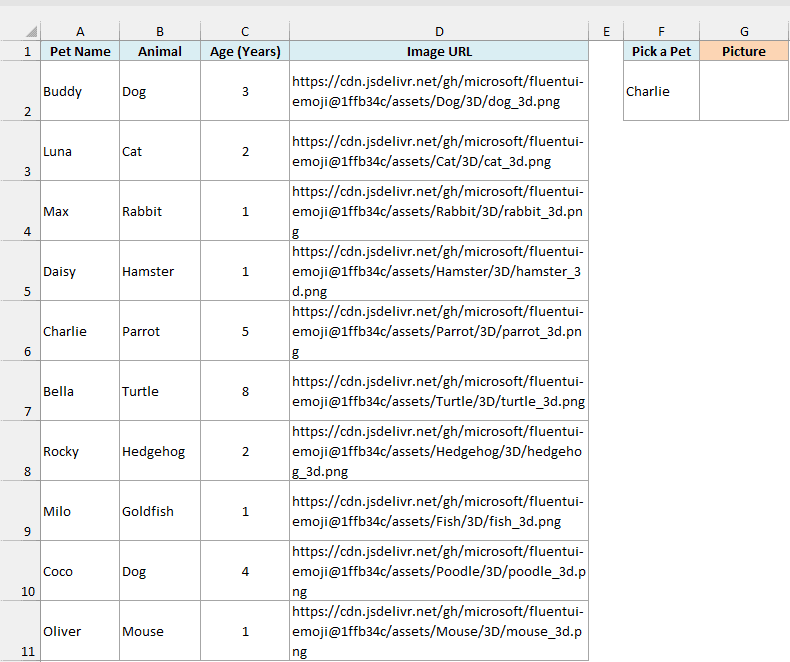Viewport: 790px width, 662px height.
Task: Select row 2 header
Action: pyautogui.click(x=20, y=91)
